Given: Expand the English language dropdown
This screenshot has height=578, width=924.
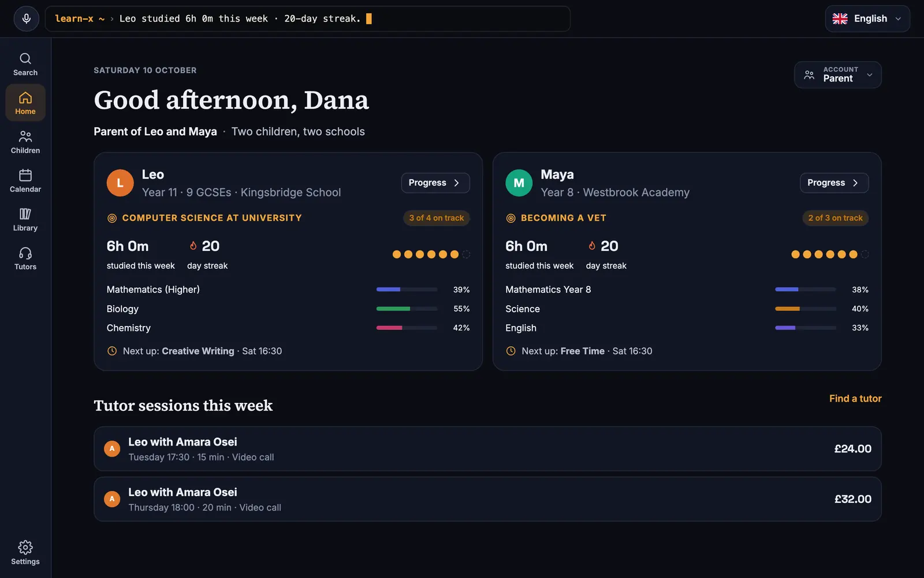Looking at the screenshot, I should 867,18.
